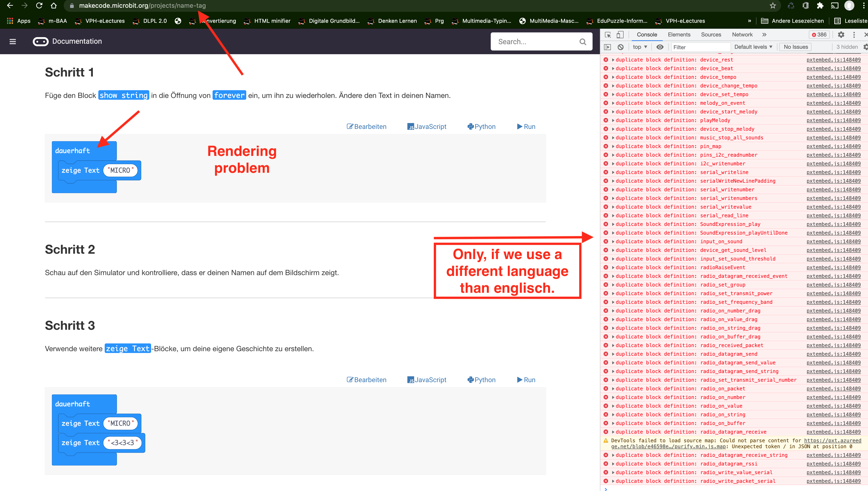The width and height of the screenshot is (868, 491).
Task: Bookmark the page via the star icon
Action: tap(773, 6)
